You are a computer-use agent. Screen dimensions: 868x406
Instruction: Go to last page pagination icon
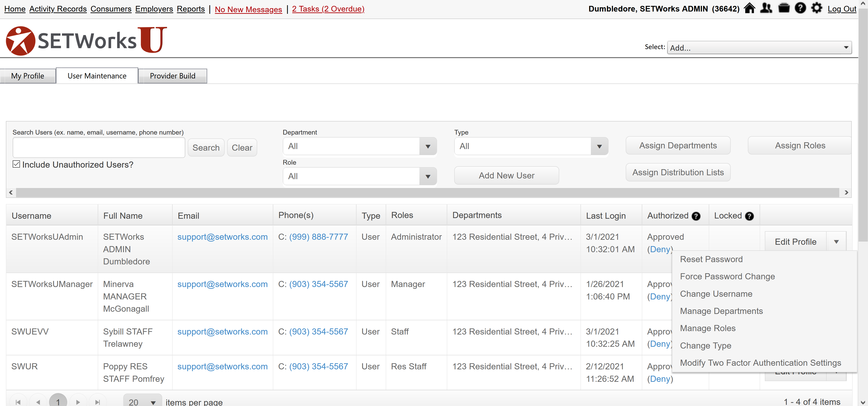coord(97,402)
